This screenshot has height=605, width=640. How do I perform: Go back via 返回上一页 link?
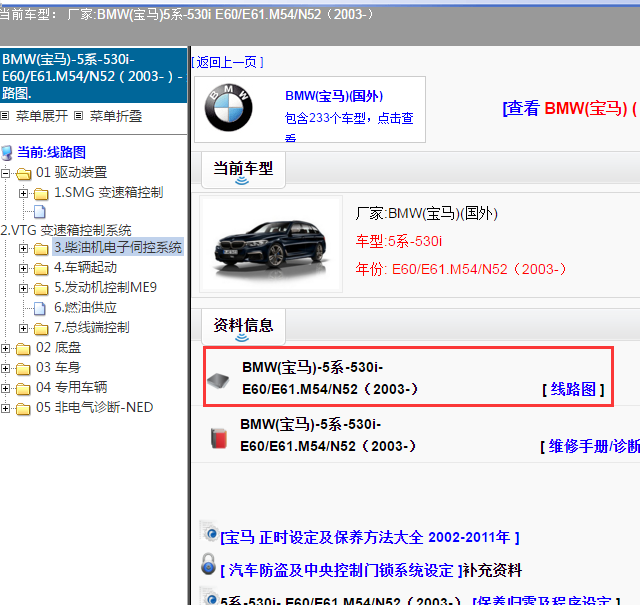pos(228,62)
